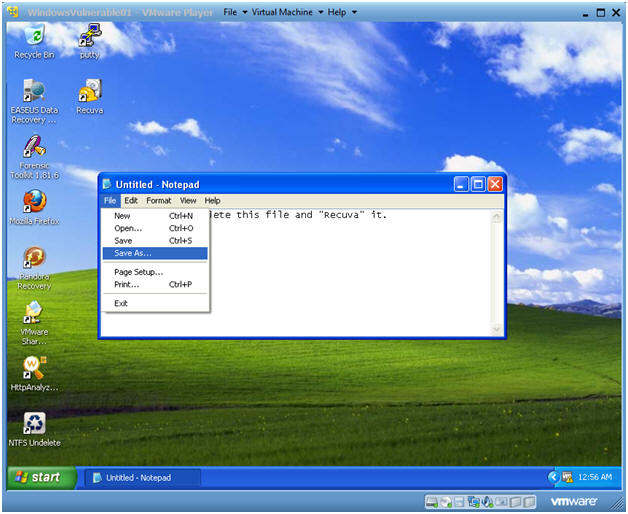This screenshot has width=628, height=514.
Task: Choose Save from the File menu
Action: click(x=155, y=241)
